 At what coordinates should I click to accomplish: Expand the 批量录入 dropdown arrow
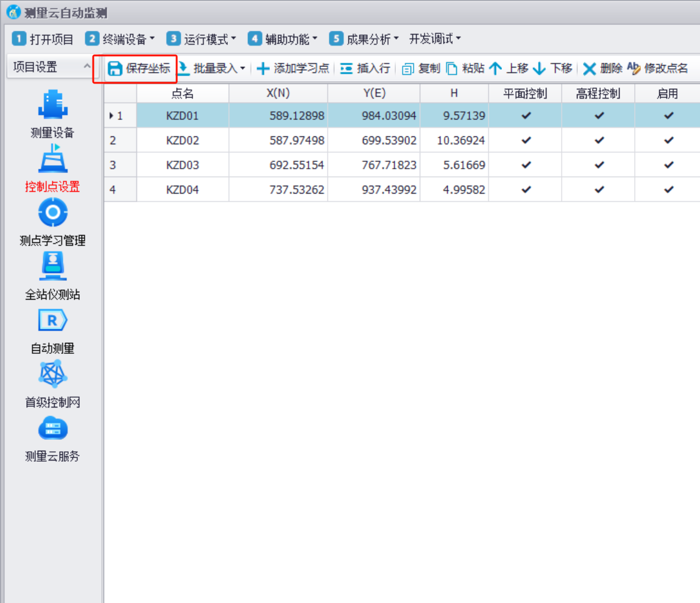242,69
